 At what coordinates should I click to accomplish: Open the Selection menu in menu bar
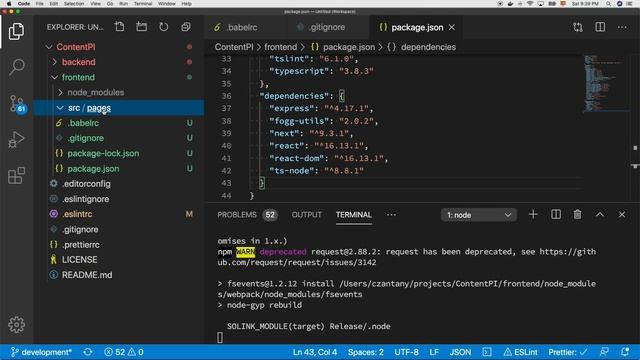point(74,4)
